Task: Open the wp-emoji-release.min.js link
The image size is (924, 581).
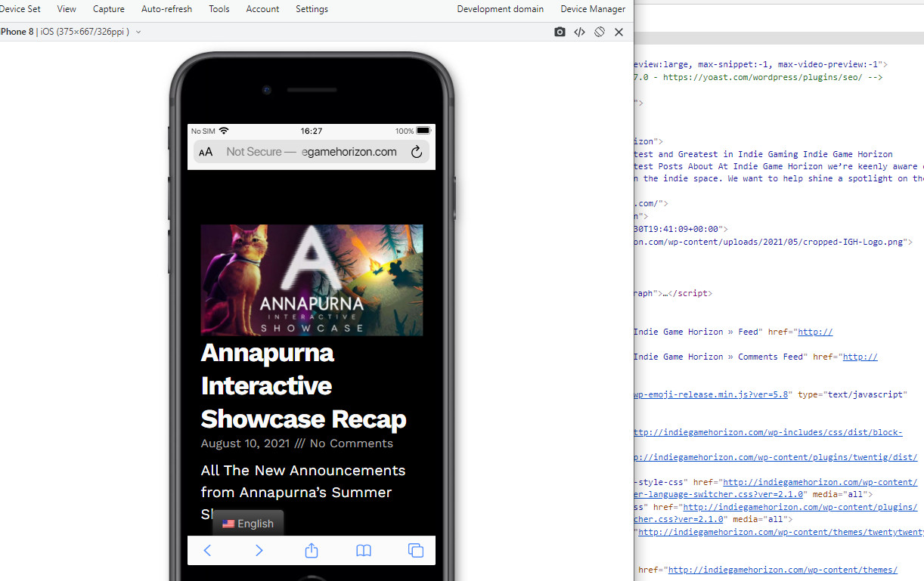Action: coord(710,394)
